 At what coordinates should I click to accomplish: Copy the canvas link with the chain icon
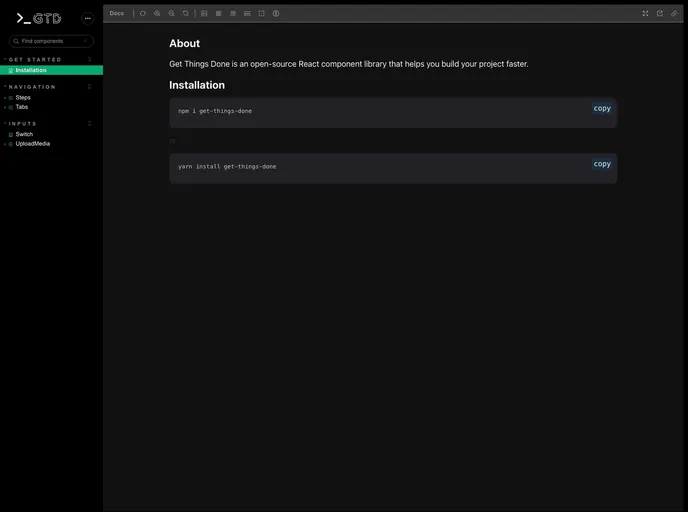click(674, 13)
